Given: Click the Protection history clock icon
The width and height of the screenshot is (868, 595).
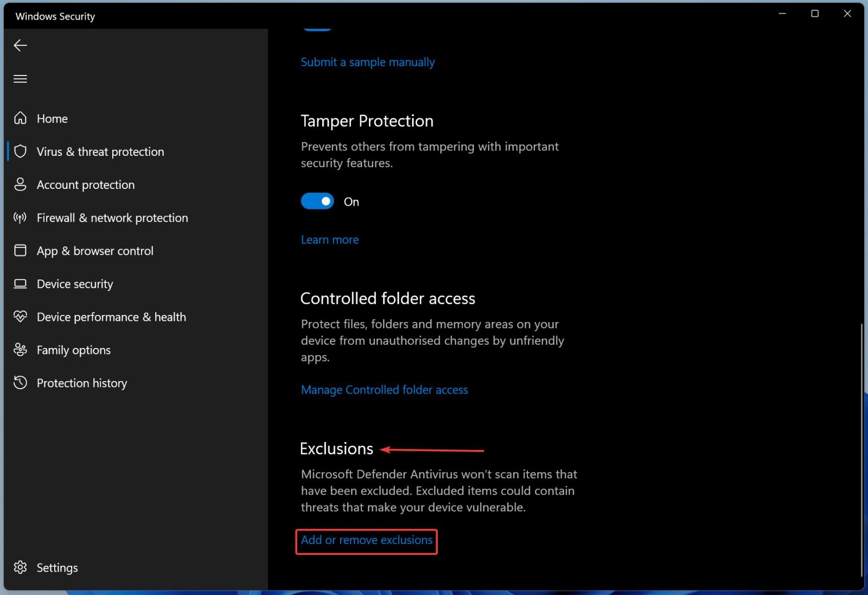Looking at the screenshot, I should click(x=20, y=383).
